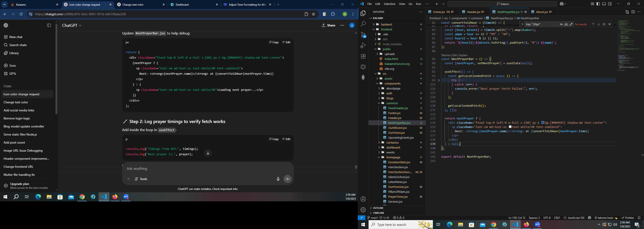Click the Ask anything input field
The width and height of the screenshot is (644, 229).
pyautogui.click(x=208, y=169)
